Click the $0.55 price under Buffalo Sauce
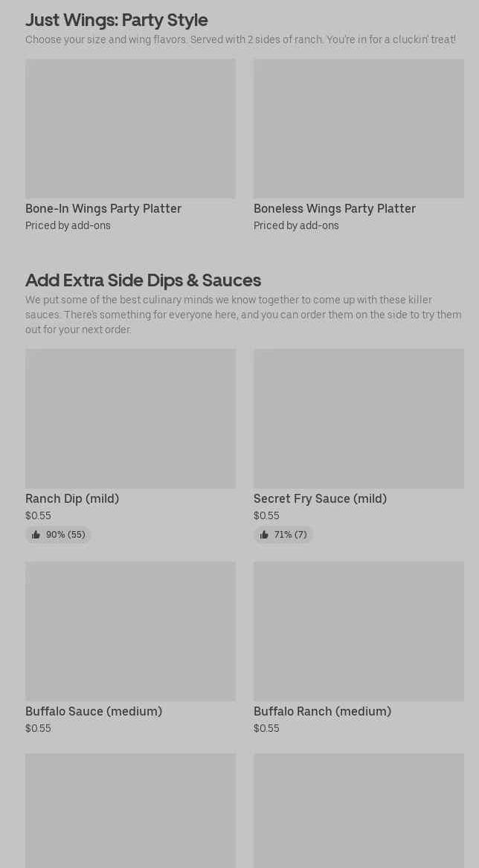Viewport: 479px width, 868px height. (38, 728)
